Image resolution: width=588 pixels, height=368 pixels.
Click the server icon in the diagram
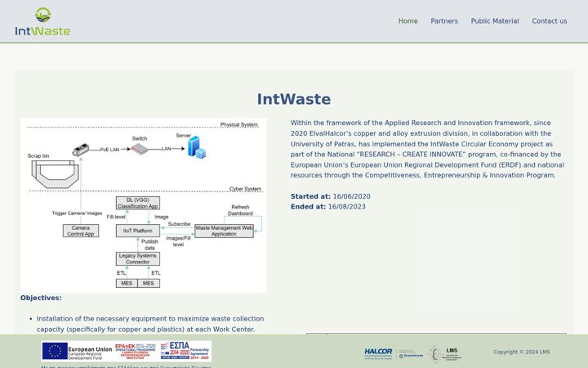pyautogui.click(x=197, y=147)
